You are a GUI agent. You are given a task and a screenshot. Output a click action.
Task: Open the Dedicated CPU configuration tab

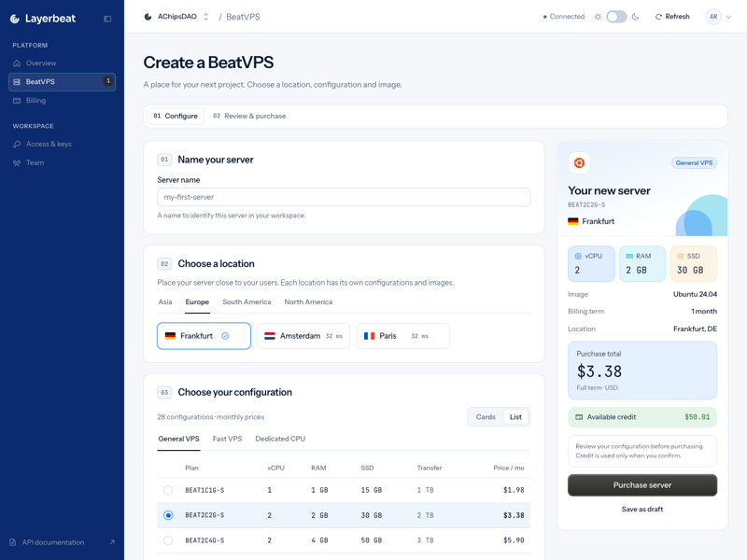(280, 439)
